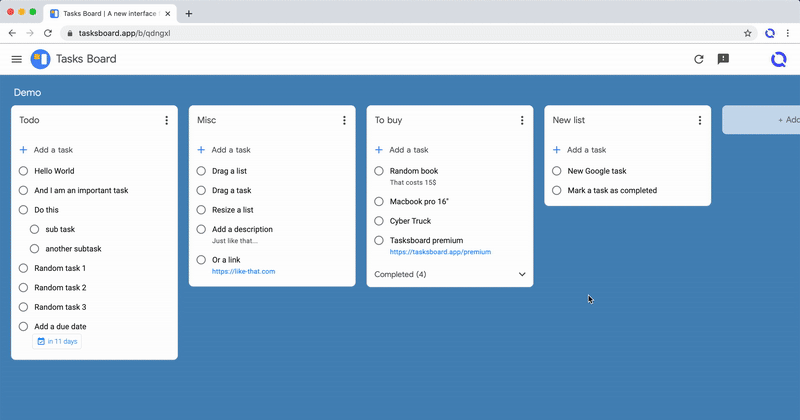The width and height of the screenshot is (800, 420).
Task: Click the account avatar in app header
Action: [x=778, y=59]
